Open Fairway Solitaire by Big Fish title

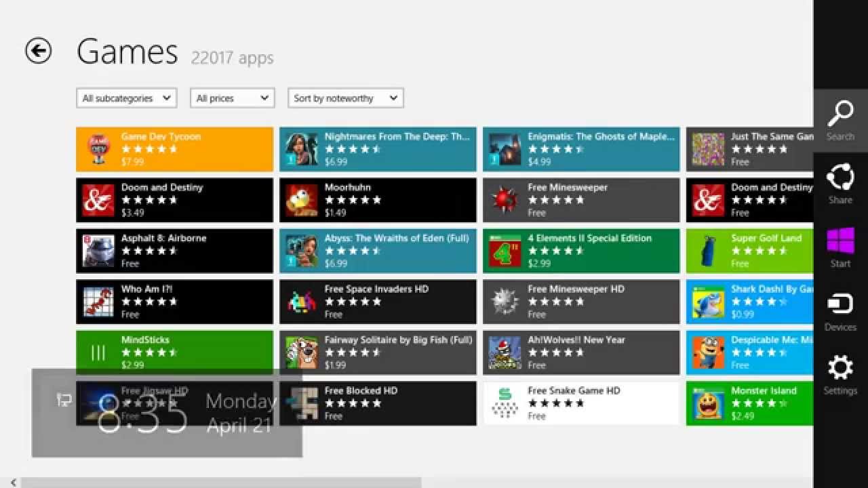[398, 340]
